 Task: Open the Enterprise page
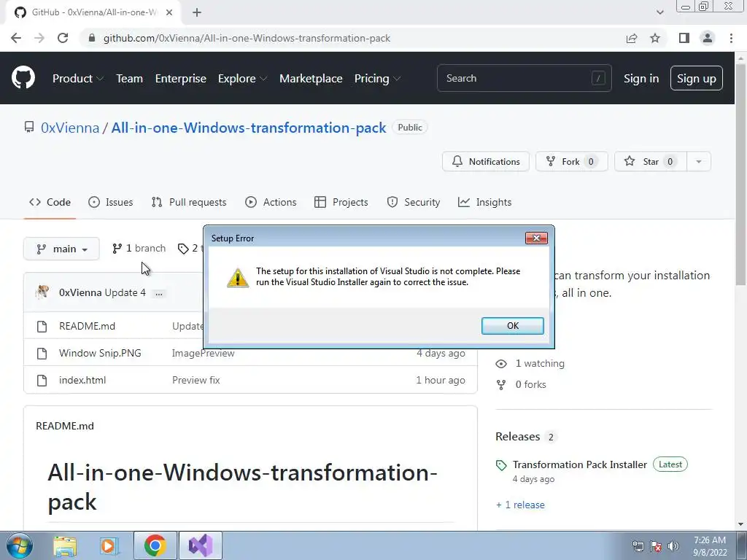pyautogui.click(x=181, y=79)
